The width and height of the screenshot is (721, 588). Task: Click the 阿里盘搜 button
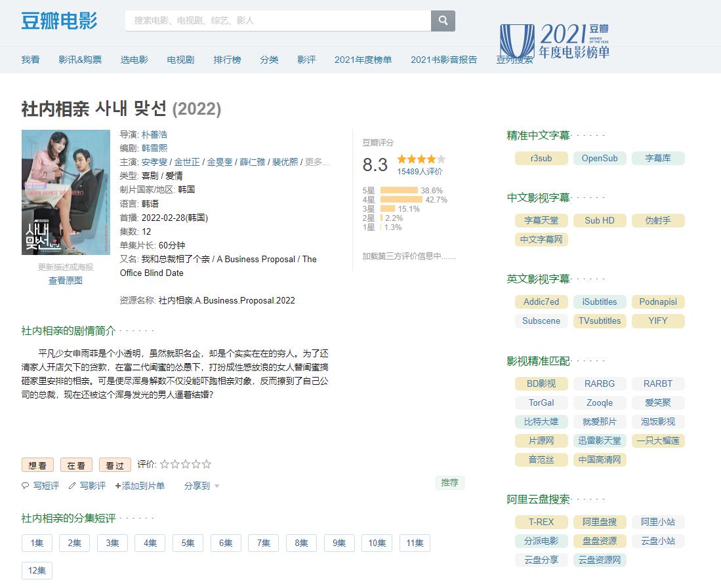600,522
